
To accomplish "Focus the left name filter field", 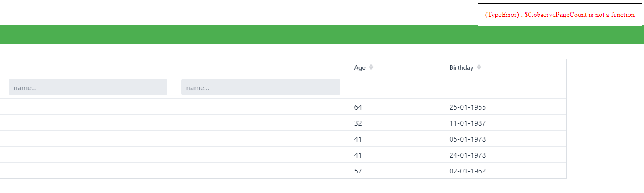I will point(88,87).
